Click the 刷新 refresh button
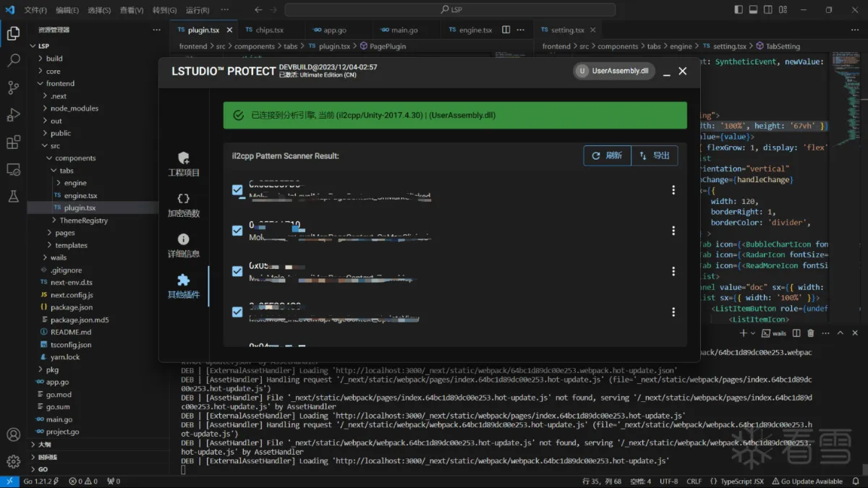This screenshot has height=488, width=868. click(x=607, y=155)
